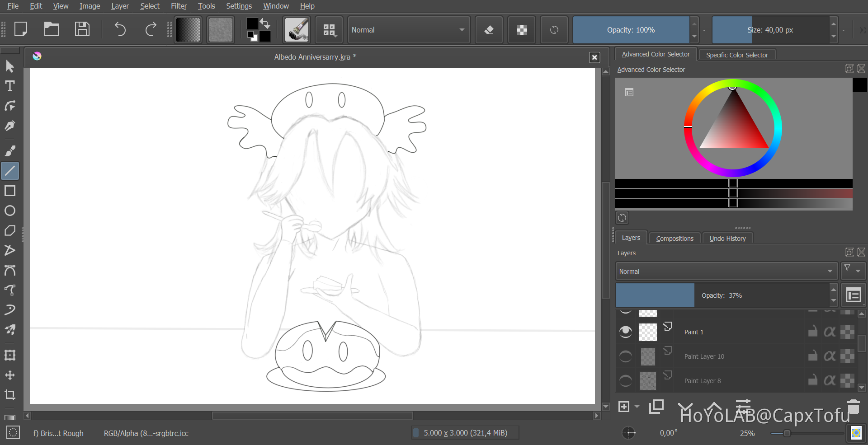The height and width of the screenshot is (445, 868).
Task: Click the Save document icon
Action: (82, 30)
